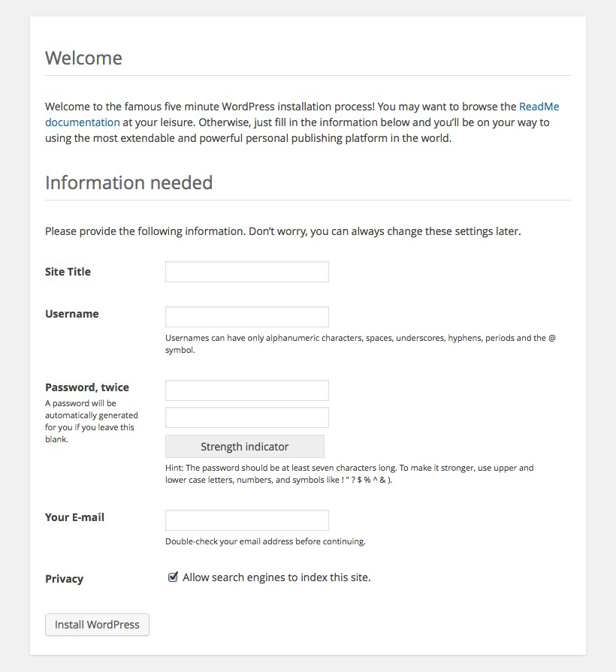Image resolution: width=616 pixels, height=672 pixels.
Task: Click the Password, twice label
Action: pyautogui.click(x=87, y=387)
